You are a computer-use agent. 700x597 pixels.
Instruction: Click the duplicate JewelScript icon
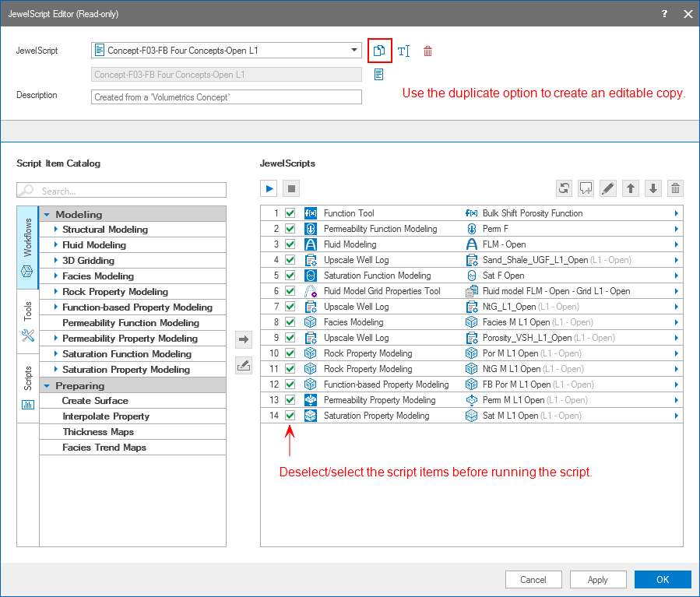(379, 51)
